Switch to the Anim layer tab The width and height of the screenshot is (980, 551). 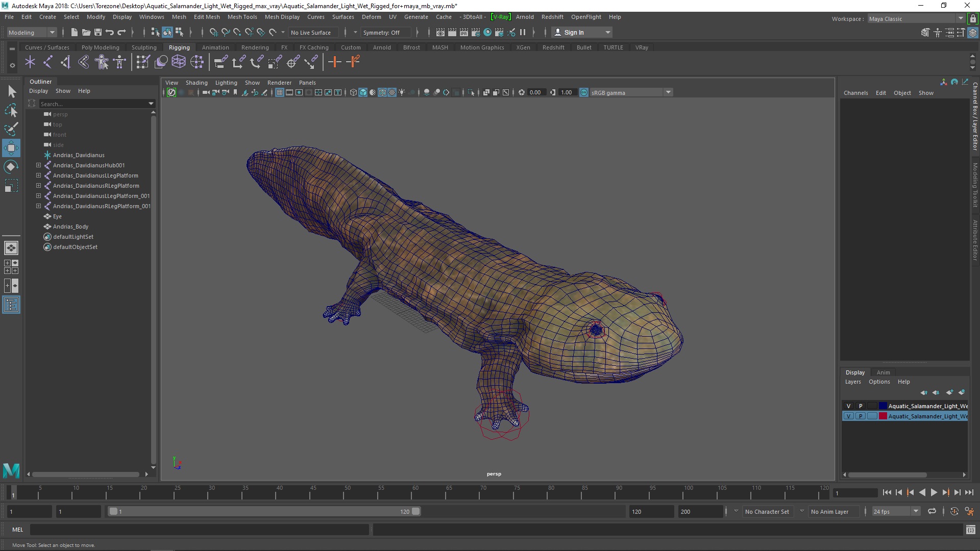(x=883, y=372)
